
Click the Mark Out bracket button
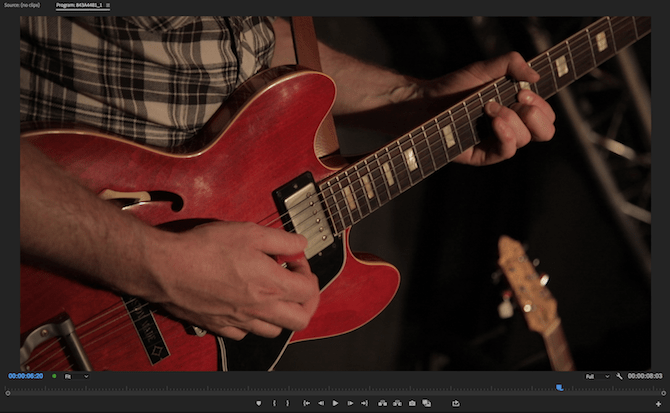pyautogui.click(x=289, y=403)
